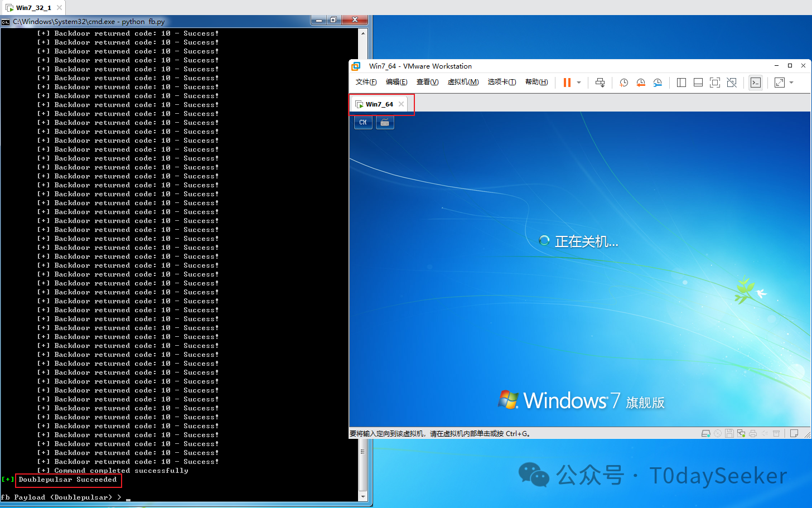Revert the virtual machine to its snapshot
812x508 pixels.
click(641, 83)
